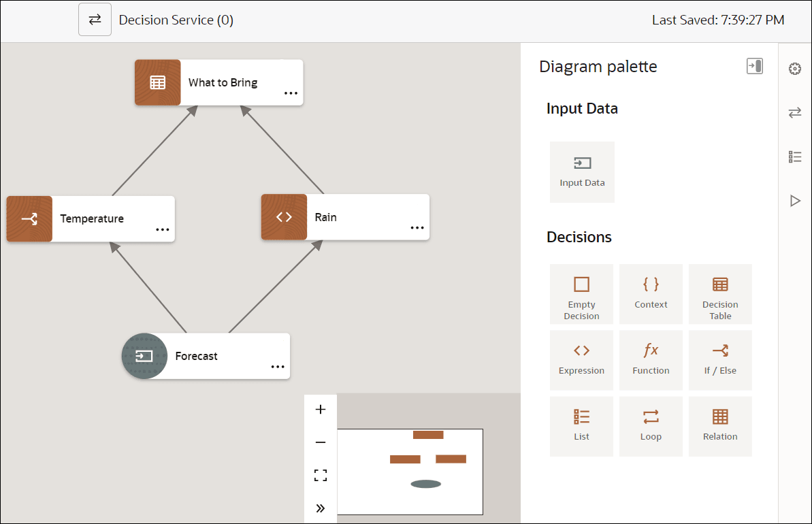Open settings gear in right sidebar
The height and width of the screenshot is (524, 812).
tap(794, 69)
